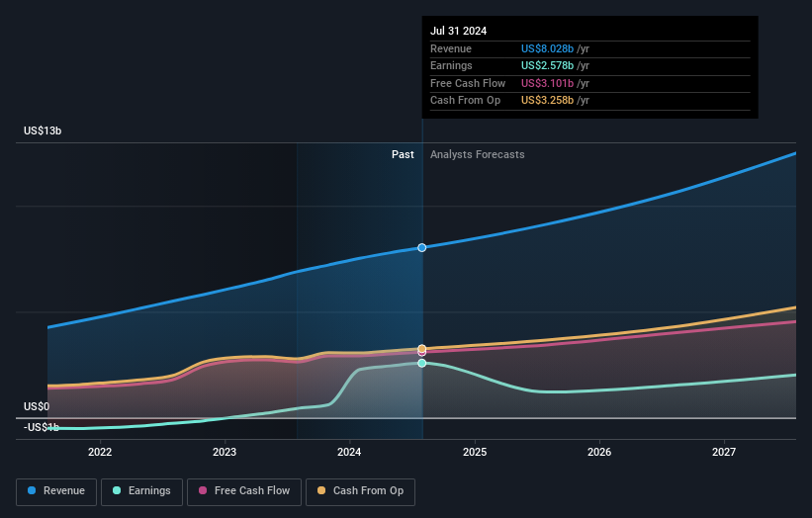This screenshot has width=812, height=518.
Task: Toggle the Revenue legend button
Action: 56,491
